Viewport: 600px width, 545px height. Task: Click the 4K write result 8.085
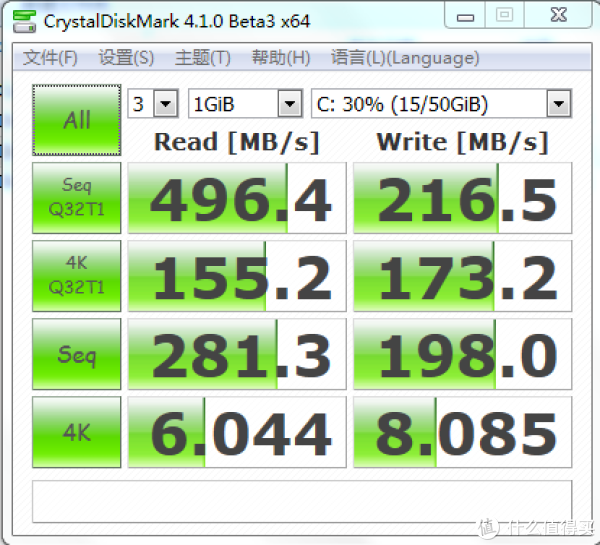coord(463,432)
